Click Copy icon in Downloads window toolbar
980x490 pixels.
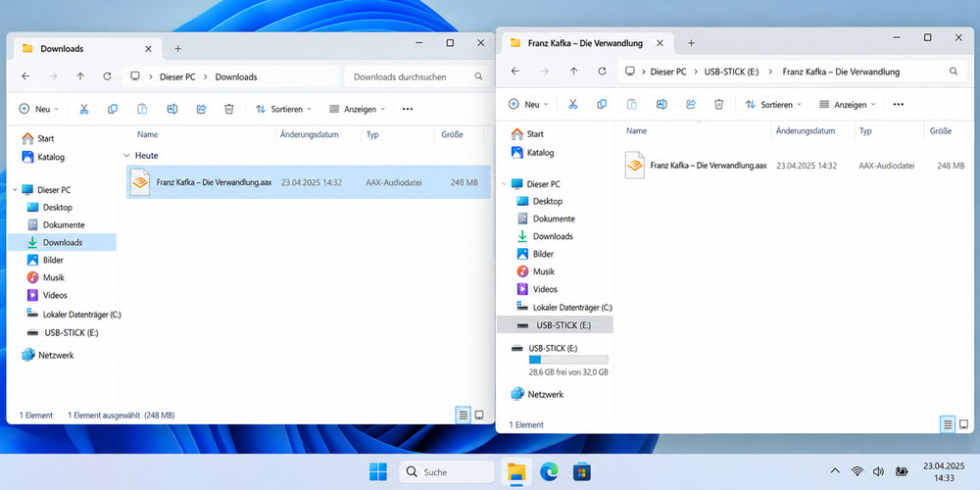[x=113, y=109]
